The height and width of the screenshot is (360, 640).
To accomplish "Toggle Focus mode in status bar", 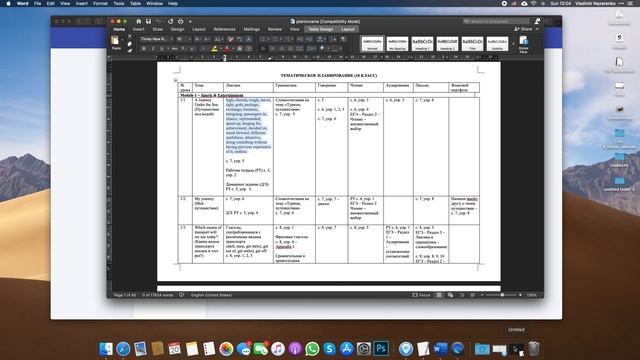I will click(421, 295).
